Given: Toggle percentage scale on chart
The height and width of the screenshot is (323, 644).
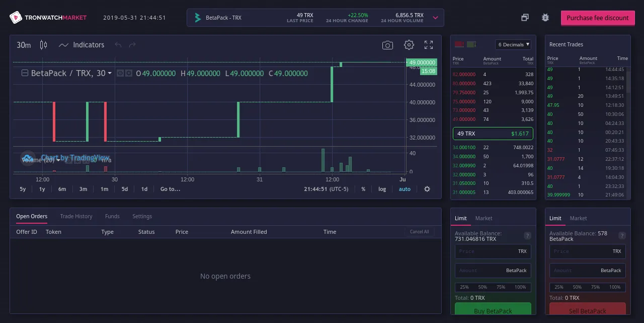Looking at the screenshot, I should click(363, 189).
